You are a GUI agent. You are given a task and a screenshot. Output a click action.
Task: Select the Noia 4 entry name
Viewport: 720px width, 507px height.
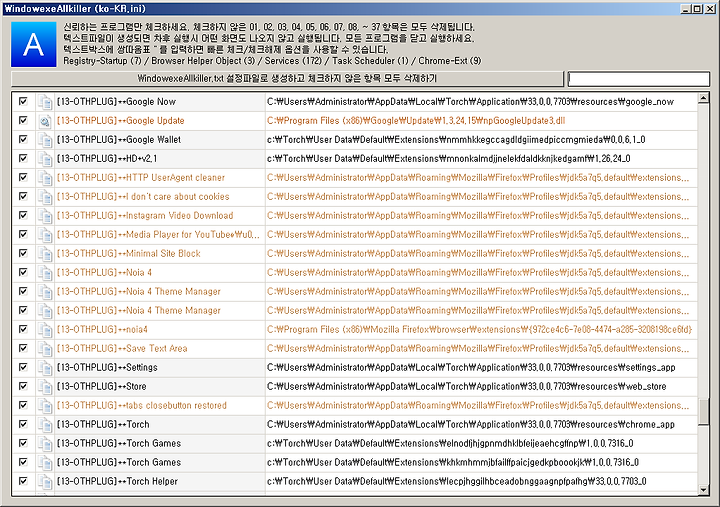click(x=104, y=273)
